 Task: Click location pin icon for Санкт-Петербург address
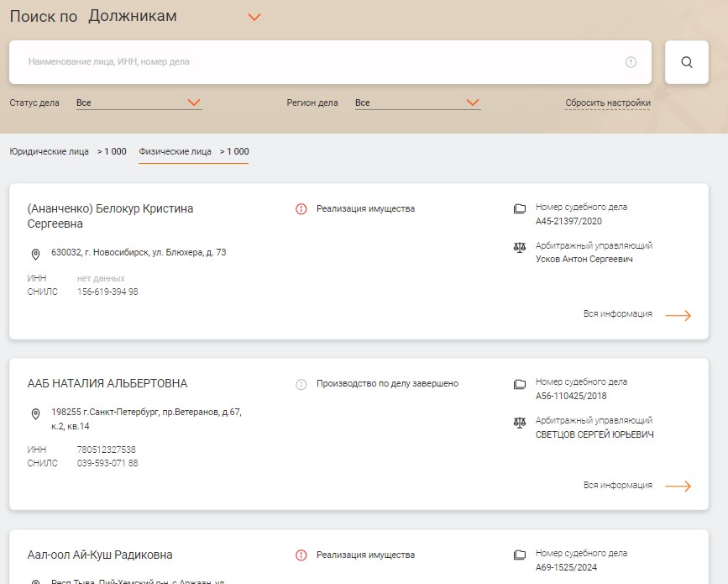pos(35,414)
